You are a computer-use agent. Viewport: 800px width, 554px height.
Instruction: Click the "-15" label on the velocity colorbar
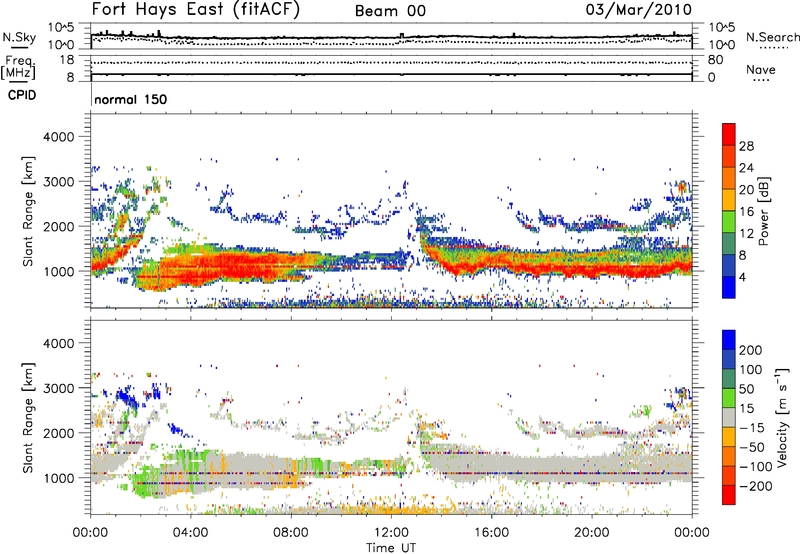[x=752, y=428]
